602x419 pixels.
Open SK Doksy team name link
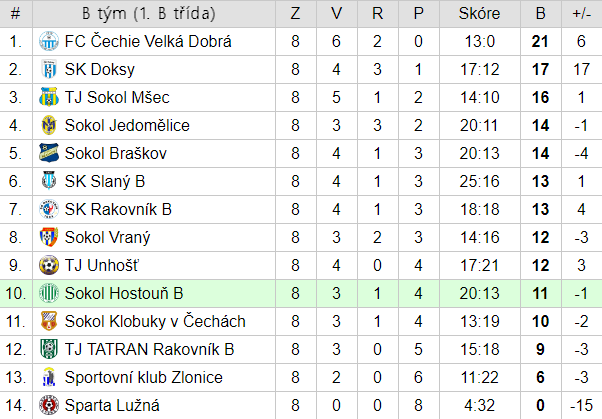100,70
